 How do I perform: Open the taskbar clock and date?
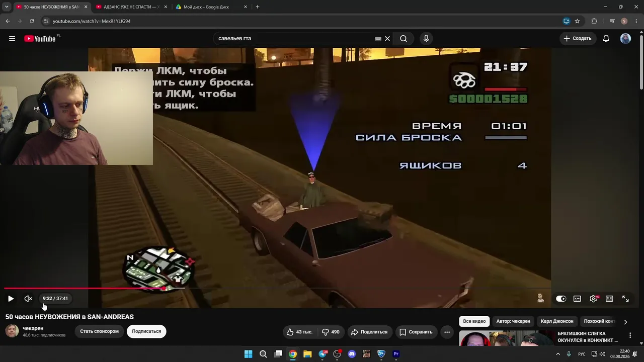click(x=620, y=354)
